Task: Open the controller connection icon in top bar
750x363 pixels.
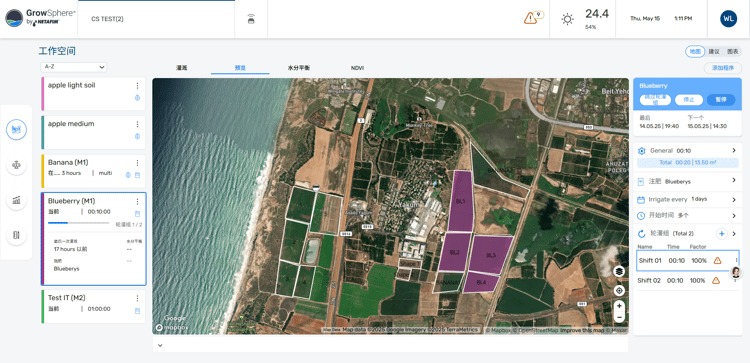Action: pyautogui.click(x=251, y=20)
